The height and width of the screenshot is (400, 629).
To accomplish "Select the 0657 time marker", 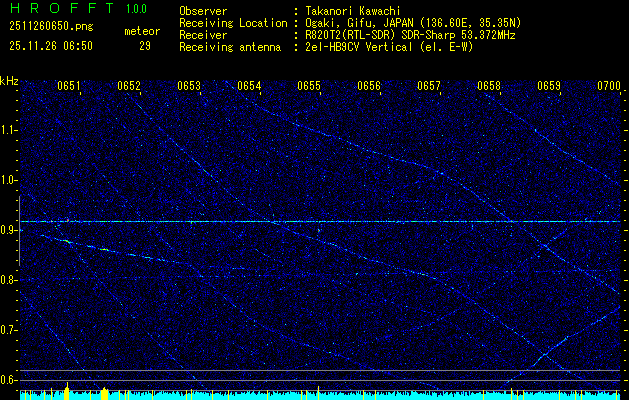I will pyautogui.click(x=429, y=87).
